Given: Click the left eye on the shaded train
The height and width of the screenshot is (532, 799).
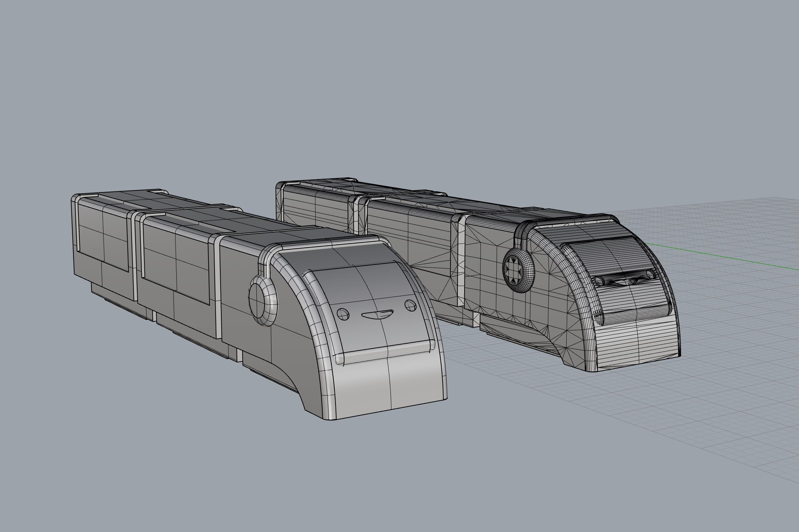Looking at the screenshot, I should (x=343, y=314).
